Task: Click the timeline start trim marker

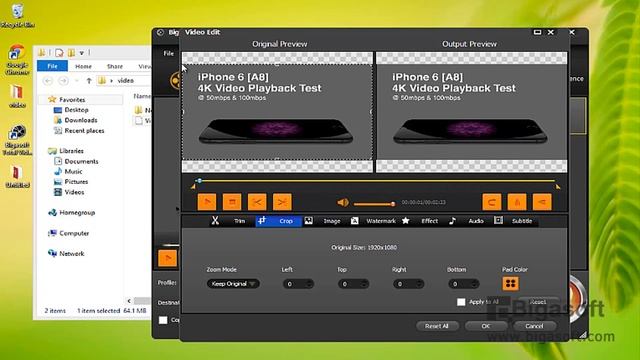Action: [x=193, y=187]
